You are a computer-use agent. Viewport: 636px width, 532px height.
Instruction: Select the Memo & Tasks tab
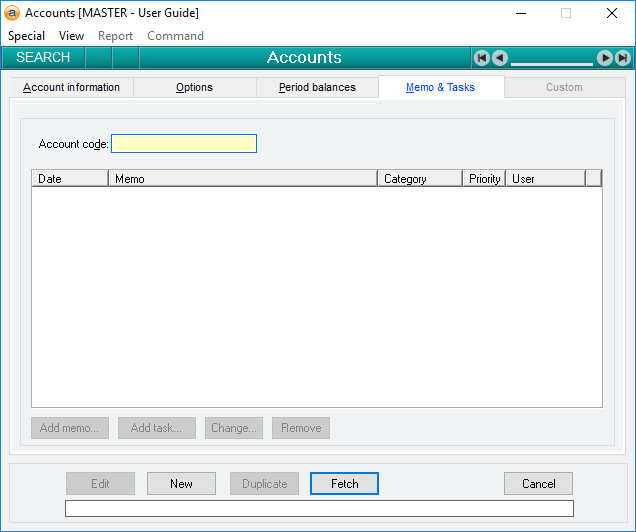(x=440, y=88)
